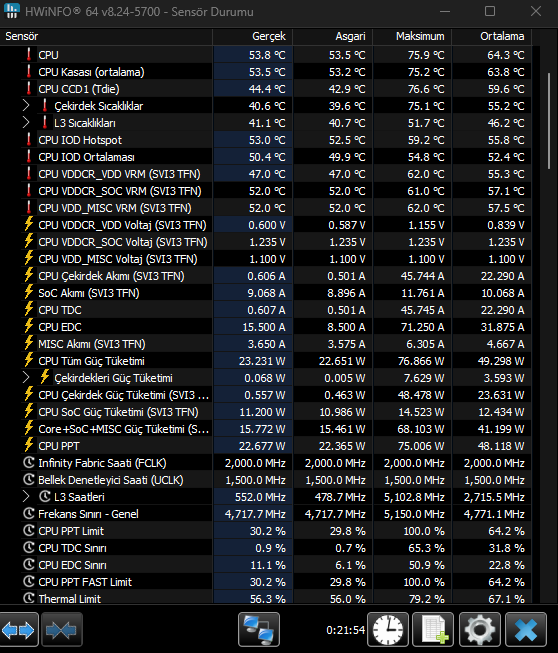Click the Ortalama column header
The height and width of the screenshot is (653, 558).
click(492, 37)
